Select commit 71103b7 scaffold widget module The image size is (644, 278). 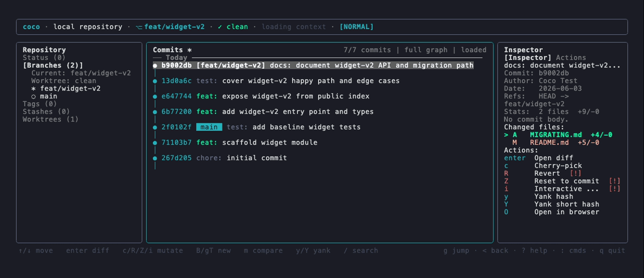pyautogui.click(x=235, y=142)
